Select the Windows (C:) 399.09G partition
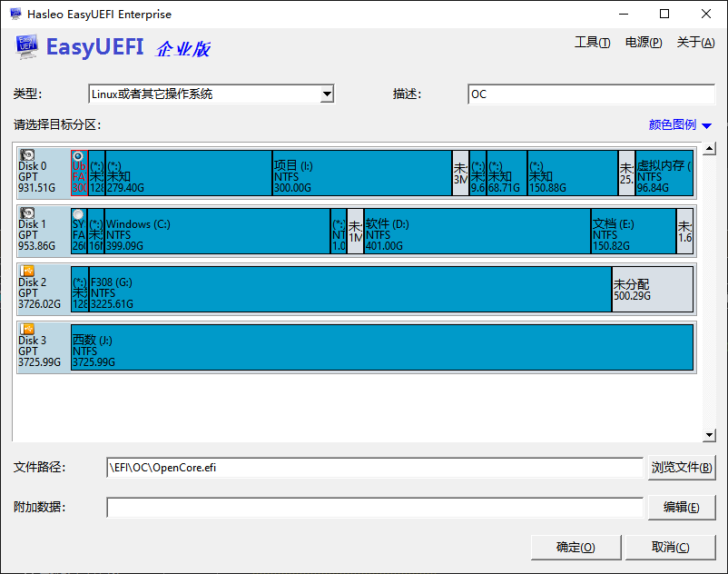The height and width of the screenshot is (574, 728). 217,231
